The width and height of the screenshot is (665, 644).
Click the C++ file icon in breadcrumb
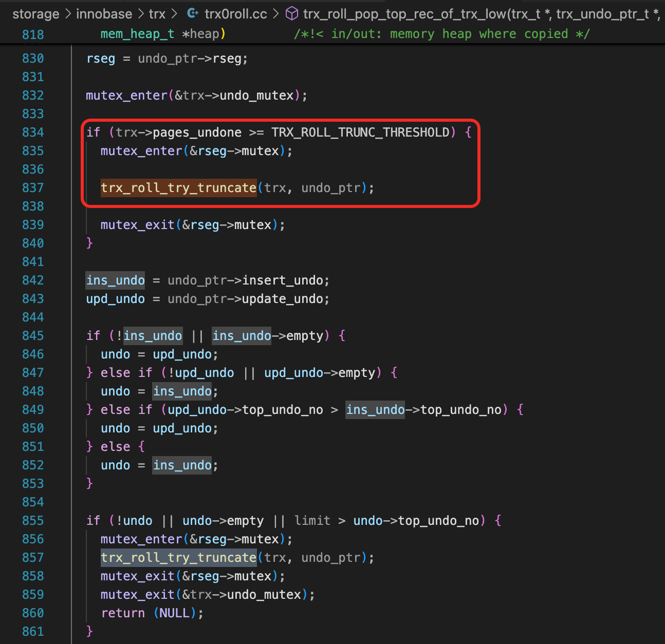(193, 14)
